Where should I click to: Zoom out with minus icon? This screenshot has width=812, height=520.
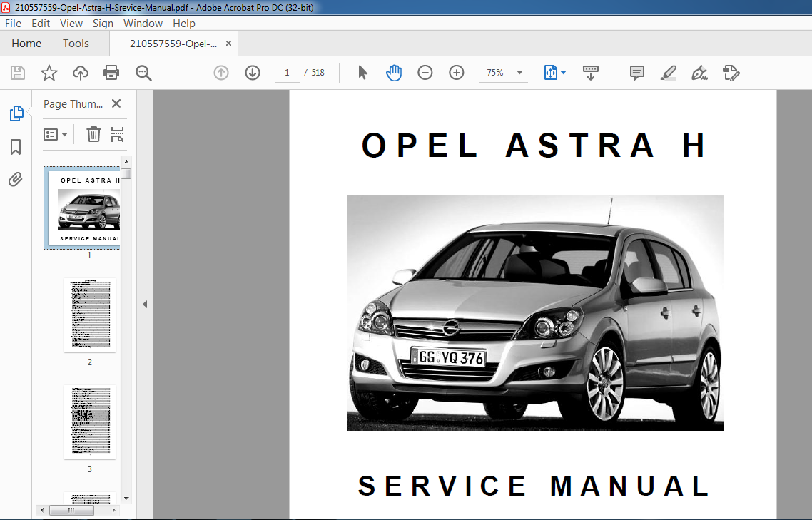coord(425,73)
